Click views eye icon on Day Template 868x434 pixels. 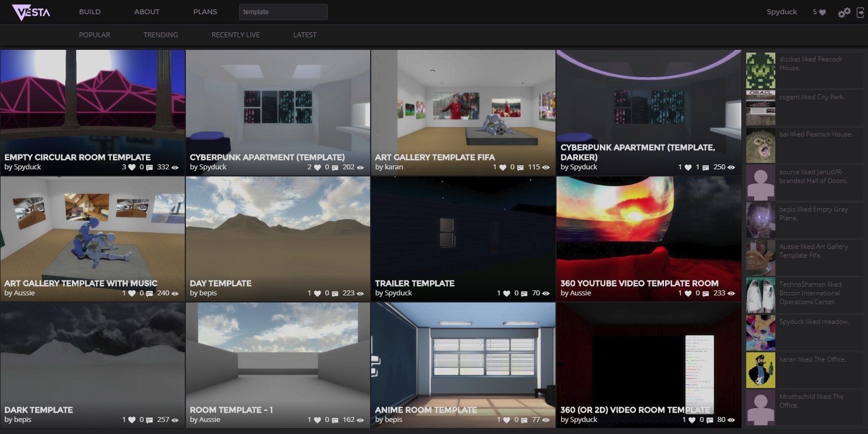point(360,294)
